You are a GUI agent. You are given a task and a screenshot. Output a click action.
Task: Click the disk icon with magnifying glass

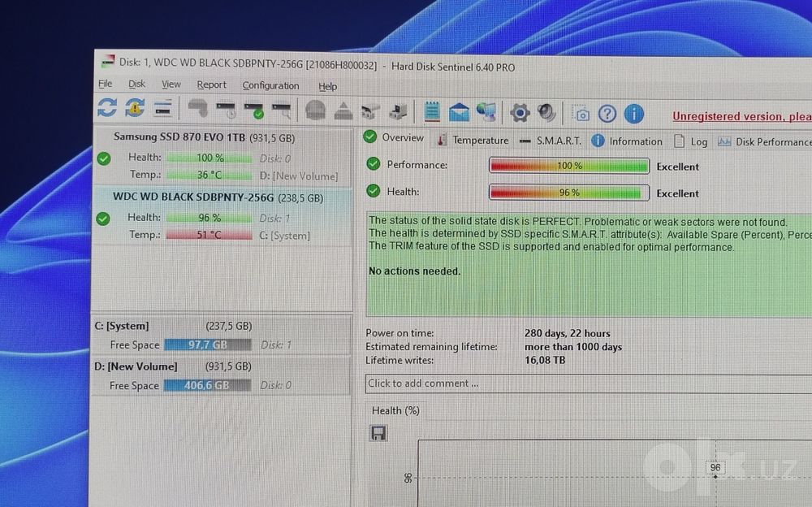282,110
